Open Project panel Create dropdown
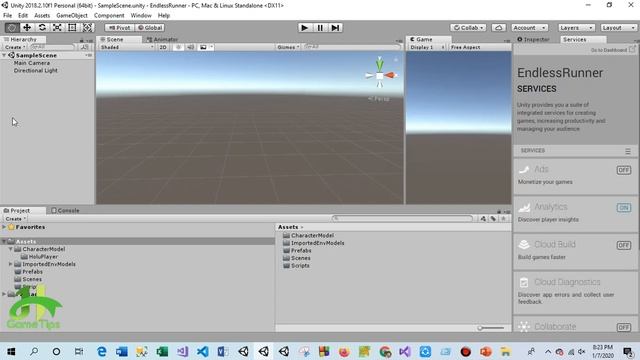640x360 pixels. [16, 219]
